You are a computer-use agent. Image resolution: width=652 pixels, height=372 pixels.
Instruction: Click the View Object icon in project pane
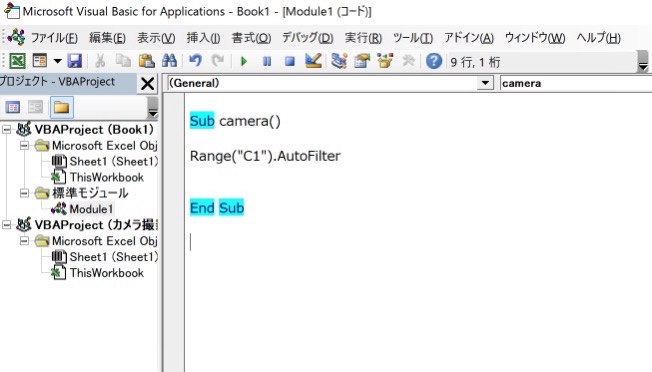[35, 108]
